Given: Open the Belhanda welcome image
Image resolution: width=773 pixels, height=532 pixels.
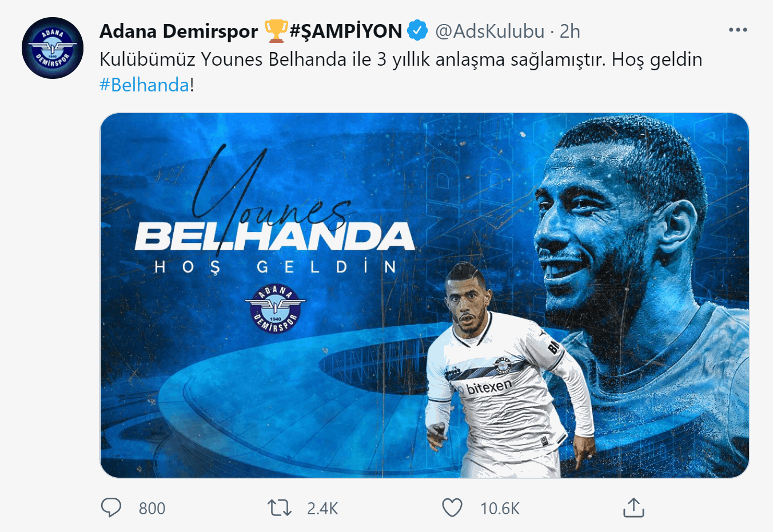Looking at the screenshot, I should 424,295.
